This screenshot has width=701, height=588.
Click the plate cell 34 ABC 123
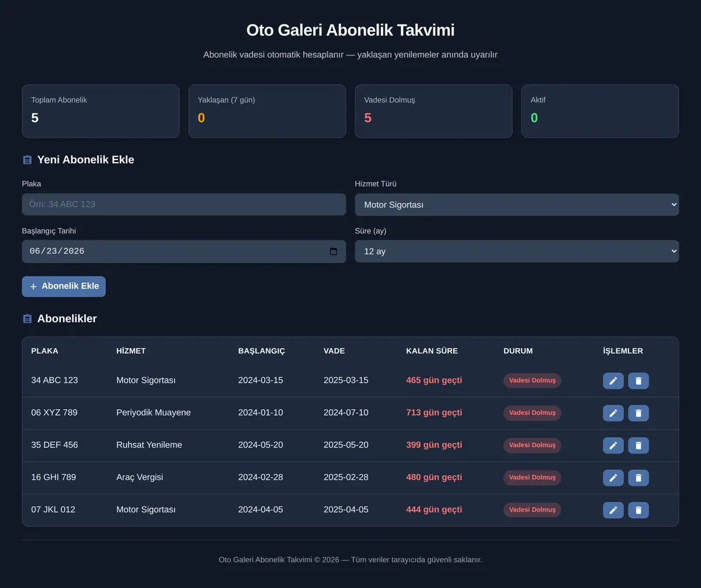54,380
